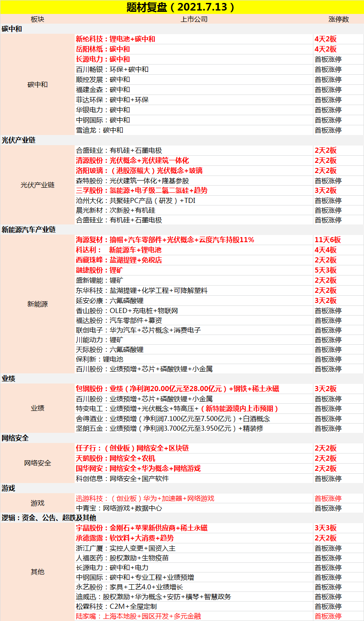This screenshot has width=364, height=621.
Task: Click 三孚股份：氢能源+电子级二氯二氢硅+趋势
Action: [142, 190]
